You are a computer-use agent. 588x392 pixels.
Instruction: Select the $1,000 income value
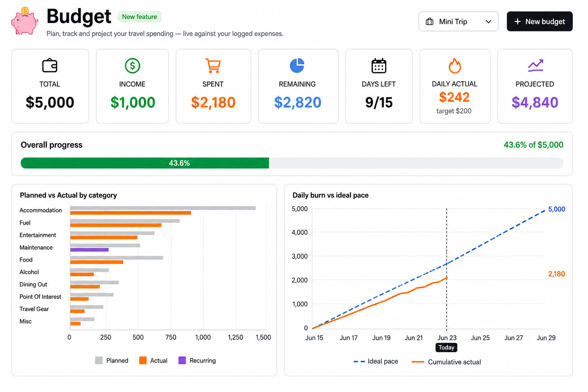click(132, 102)
